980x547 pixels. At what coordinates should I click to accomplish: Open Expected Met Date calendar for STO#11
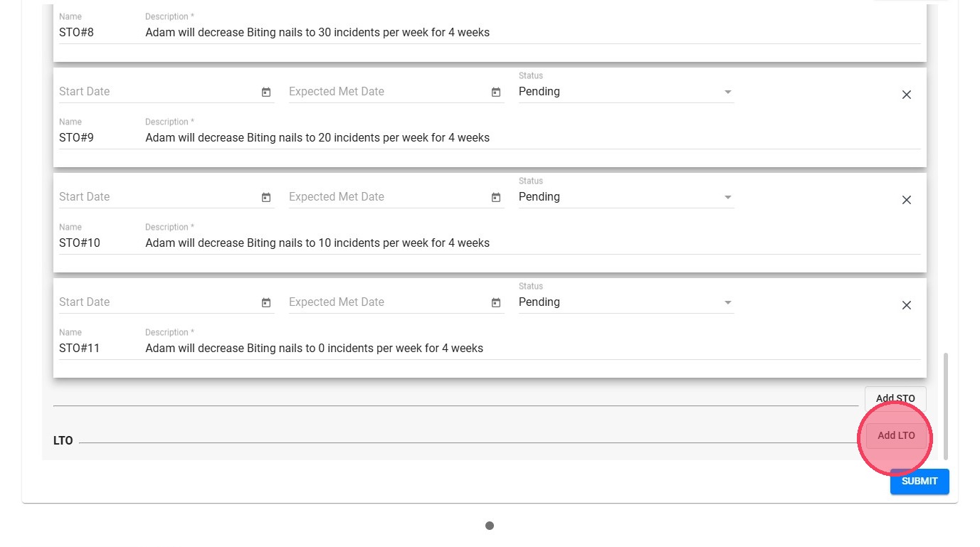pos(496,303)
